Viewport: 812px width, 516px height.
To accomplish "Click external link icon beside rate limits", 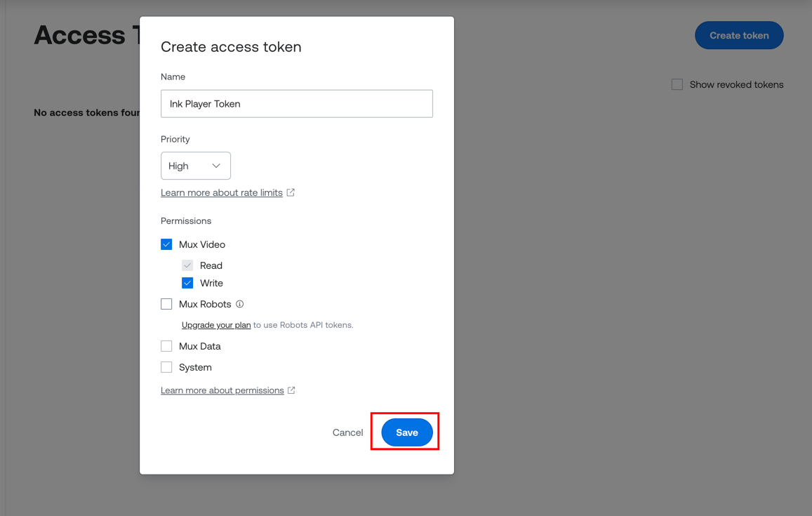I will tap(291, 192).
